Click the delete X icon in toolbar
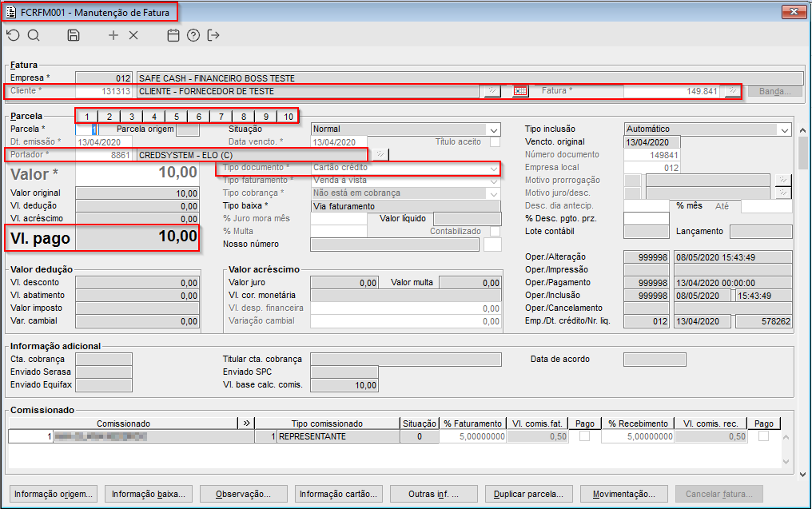The height and width of the screenshot is (509, 812). pos(133,35)
